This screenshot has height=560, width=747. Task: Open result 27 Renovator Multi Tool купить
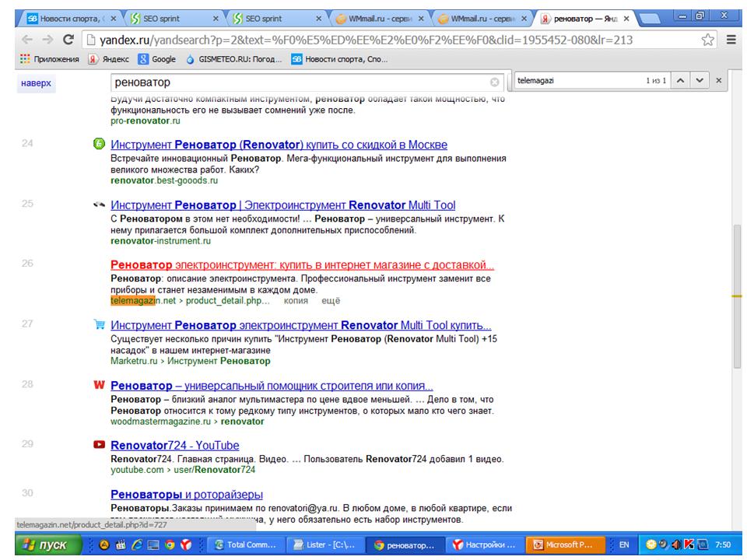pos(300,325)
